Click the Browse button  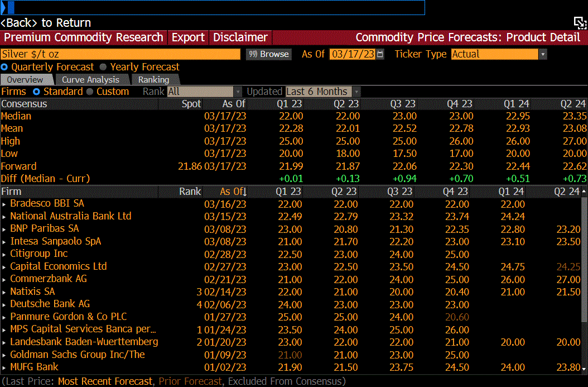click(x=269, y=54)
